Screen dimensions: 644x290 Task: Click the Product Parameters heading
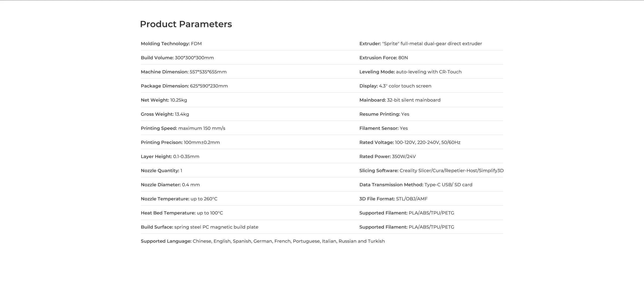(186, 24)
